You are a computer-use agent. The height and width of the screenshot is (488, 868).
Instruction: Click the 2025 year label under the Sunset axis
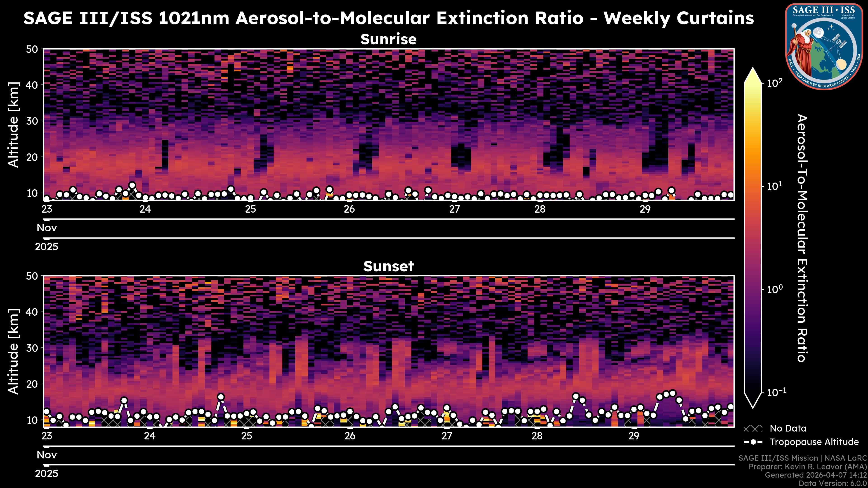pyautogui.click(x=47, y=474)
